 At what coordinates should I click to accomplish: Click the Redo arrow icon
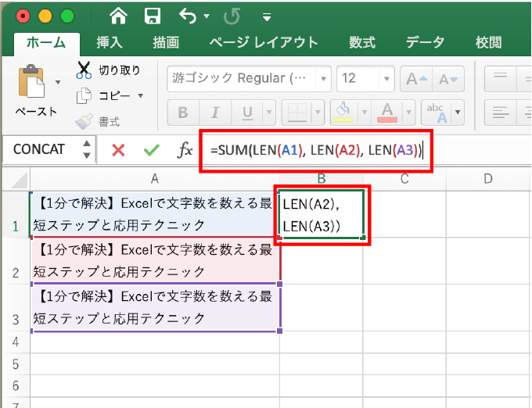pyautogui.click(x=232, y=16)
